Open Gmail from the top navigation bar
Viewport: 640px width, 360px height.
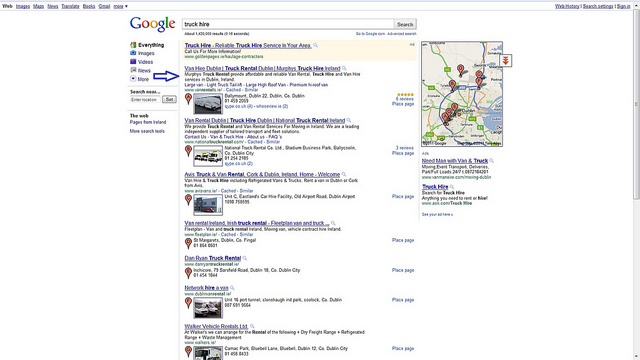tap(104, 6)
